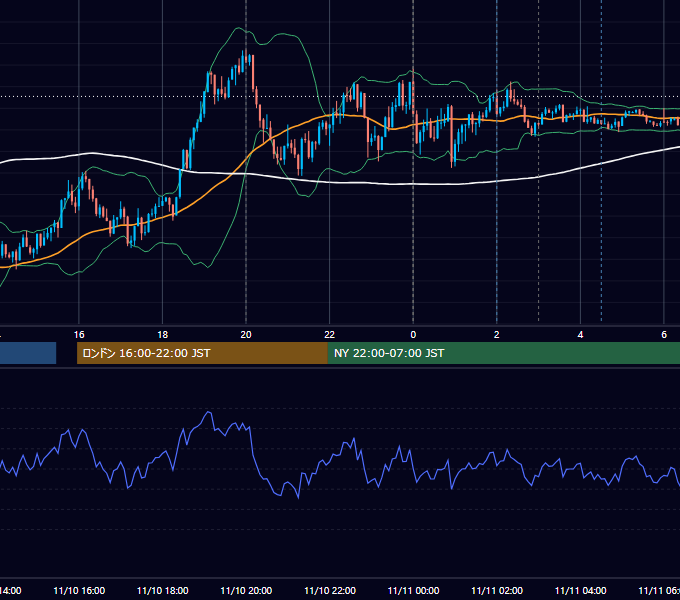680x600 pixels.
Task: Click the 11/11 02:00 label on the lower axis
Action: point(497,590)
